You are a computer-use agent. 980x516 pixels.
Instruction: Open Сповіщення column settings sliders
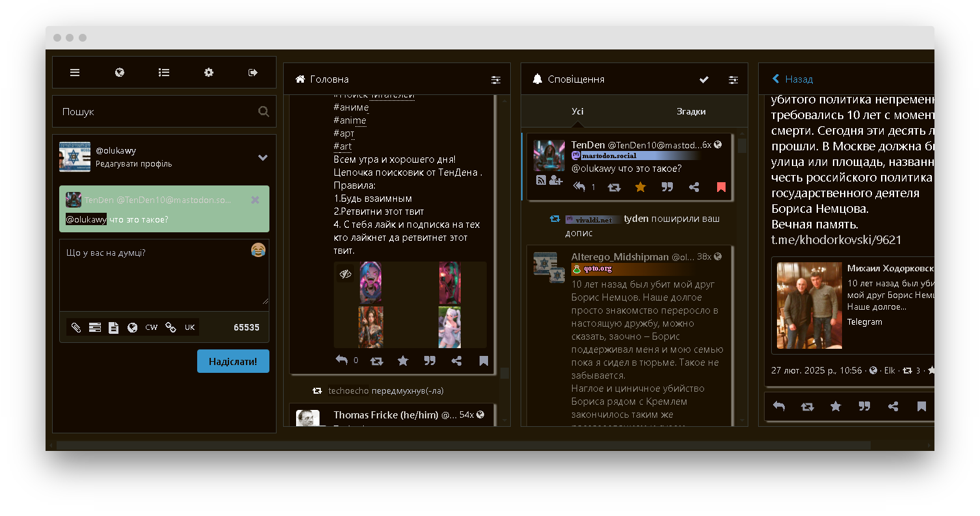pos(733,79)
